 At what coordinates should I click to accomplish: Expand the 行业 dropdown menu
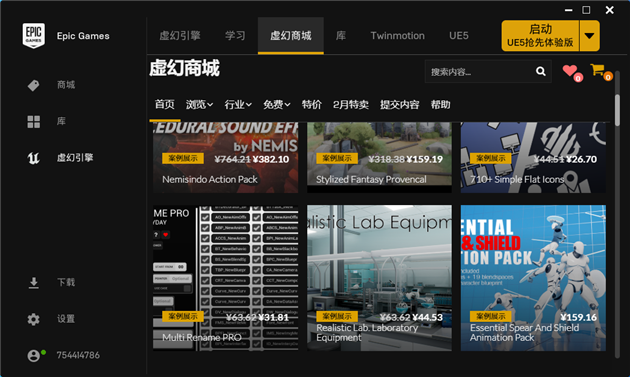tap(238, 105)
